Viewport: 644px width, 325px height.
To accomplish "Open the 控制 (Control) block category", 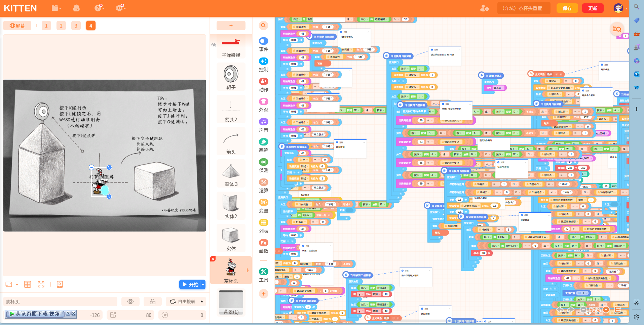I will (264, 65).
